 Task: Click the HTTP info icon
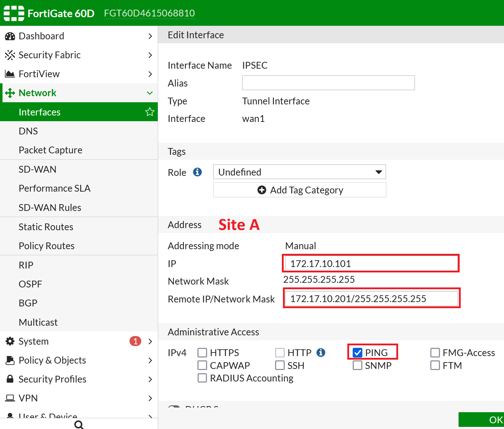point(321,352)
